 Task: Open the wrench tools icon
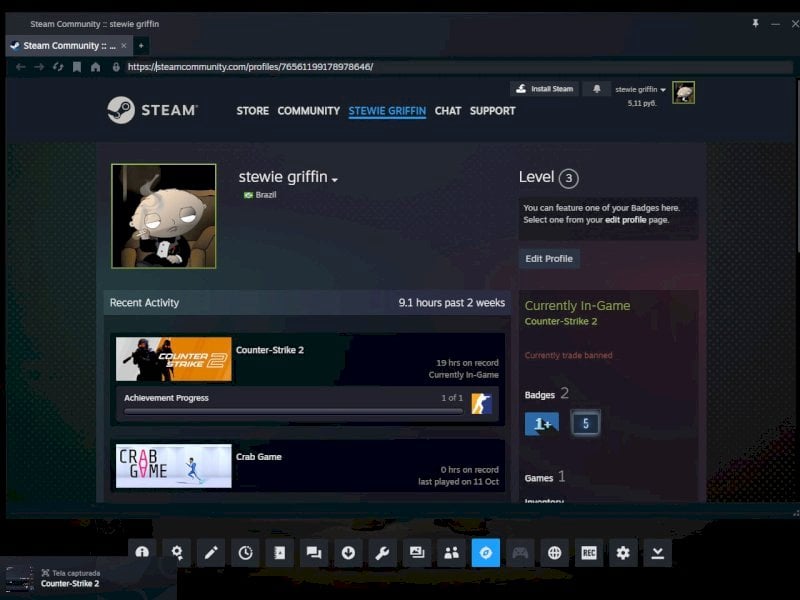pyautogui.click(x=383, y=553)
